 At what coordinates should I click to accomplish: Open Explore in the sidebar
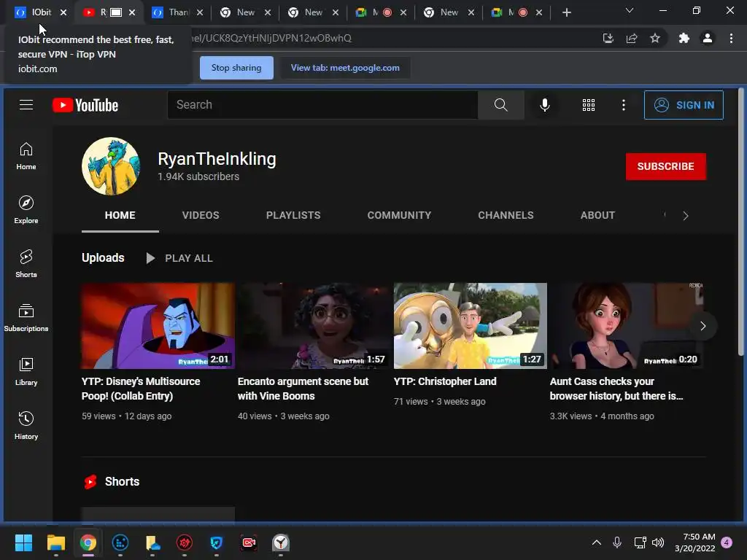click(x=26, y=210)
